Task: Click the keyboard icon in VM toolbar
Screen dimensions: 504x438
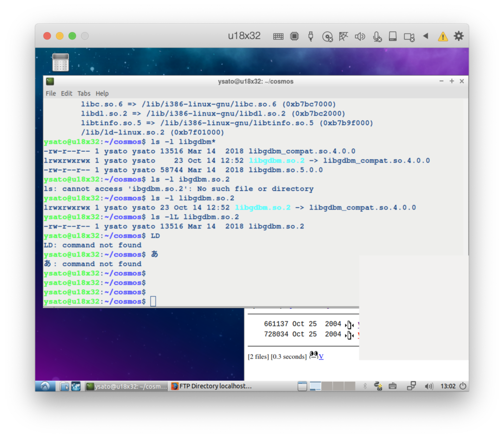Action: 278,36
